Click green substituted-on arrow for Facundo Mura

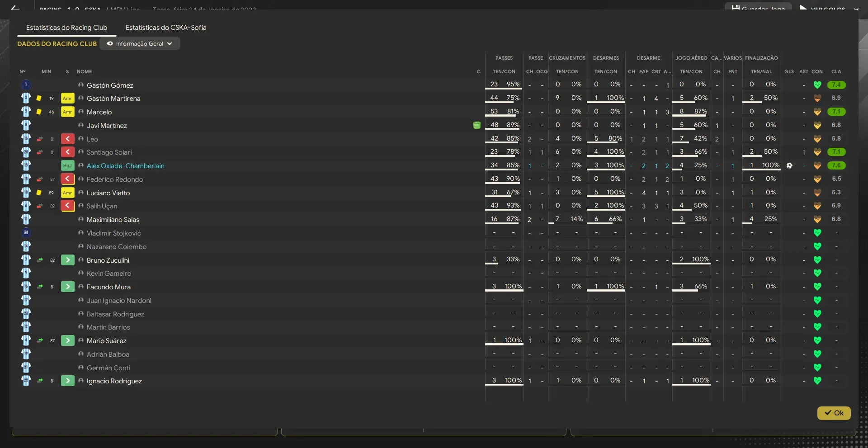67,287
